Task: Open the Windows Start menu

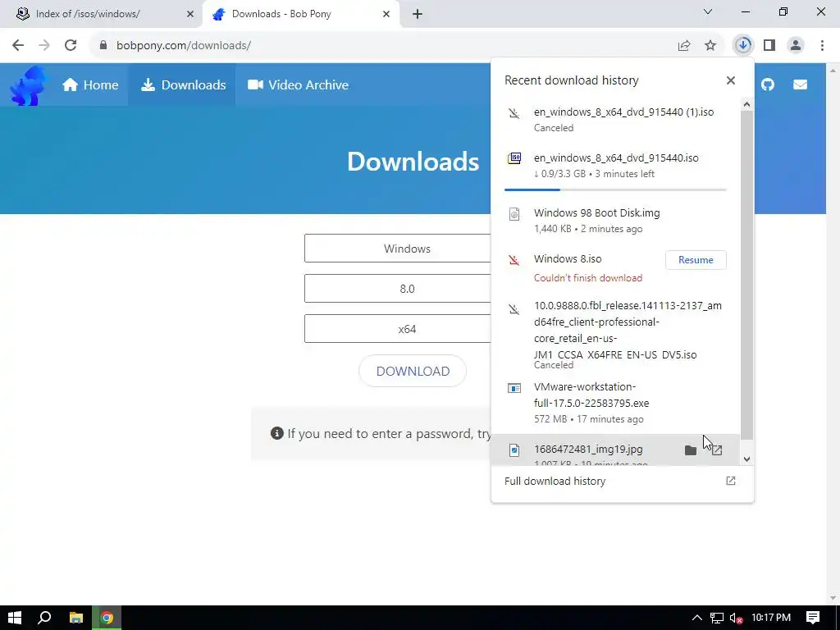Action: 15,618
